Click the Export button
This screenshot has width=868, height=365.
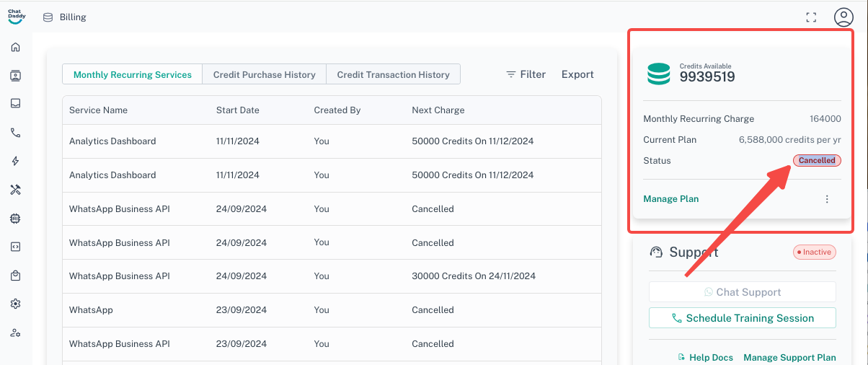(x=577, y=74)
